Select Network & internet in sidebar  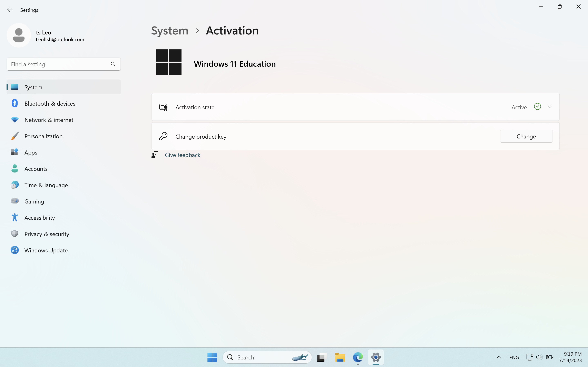(49, 120)
